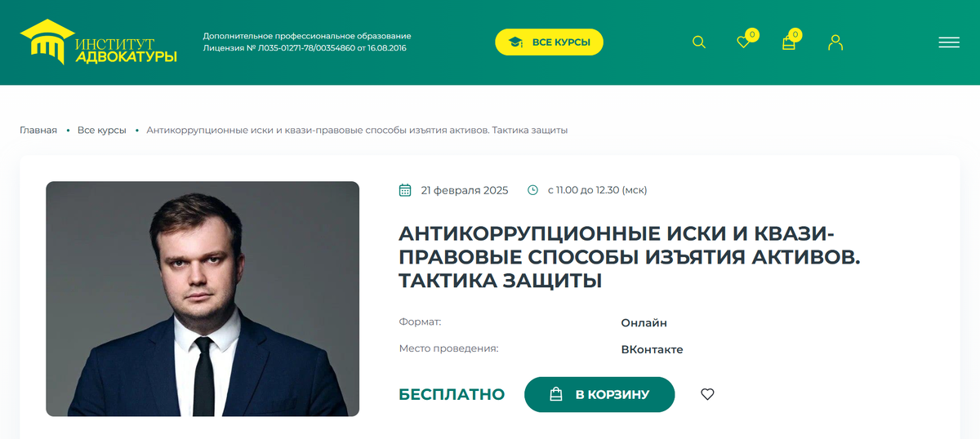This screenshot has width=980, height=439.
Task: Add course with В корзину button
Action: 599,395
